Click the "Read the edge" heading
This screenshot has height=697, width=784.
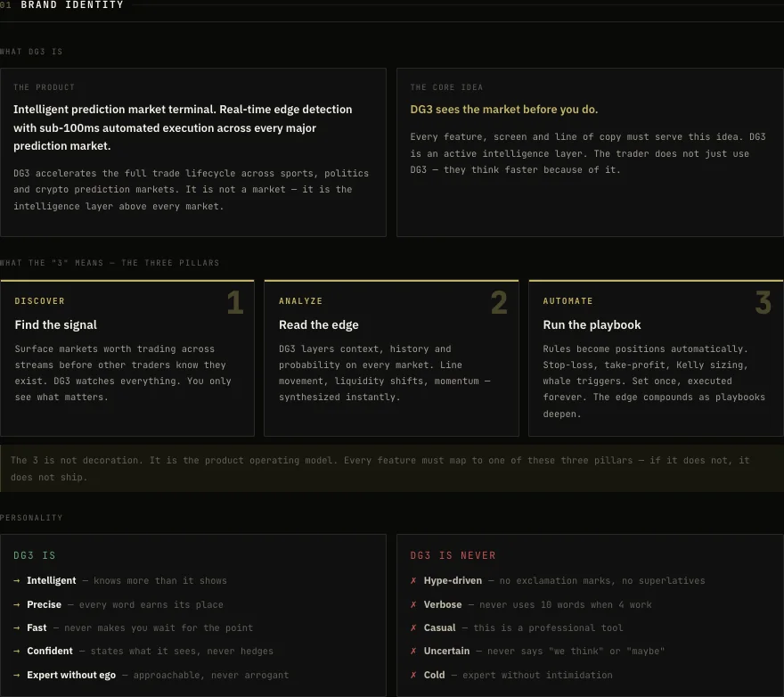click(319, 324)
